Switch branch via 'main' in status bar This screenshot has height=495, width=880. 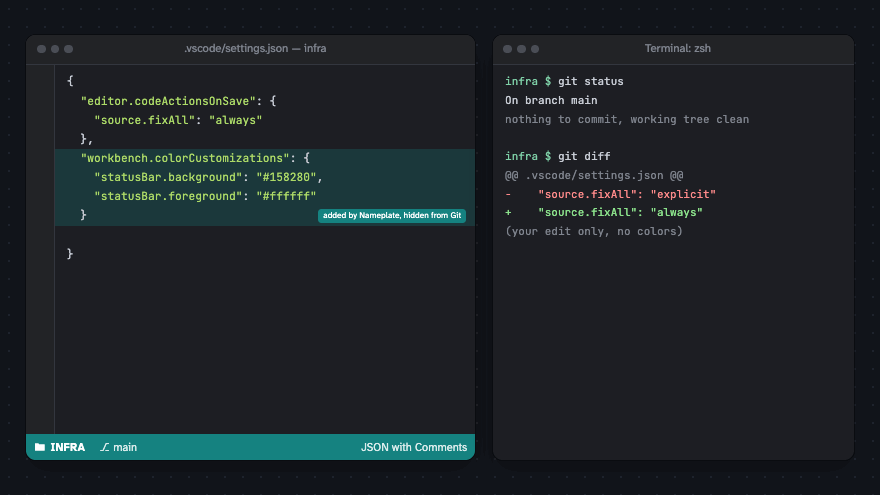pos(125,447)
